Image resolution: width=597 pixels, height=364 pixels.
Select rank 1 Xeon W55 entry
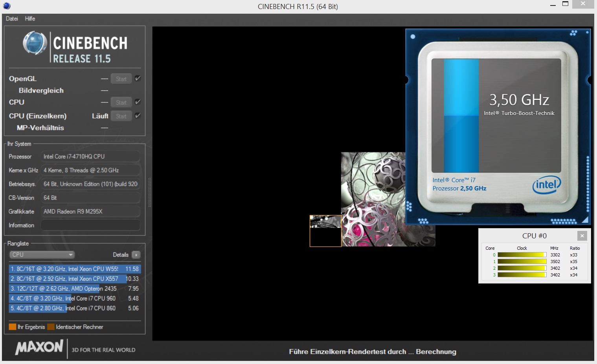coord(75,269)
